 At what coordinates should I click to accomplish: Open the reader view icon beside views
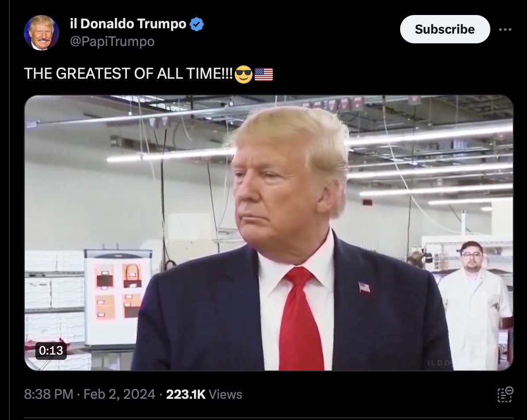505,394
